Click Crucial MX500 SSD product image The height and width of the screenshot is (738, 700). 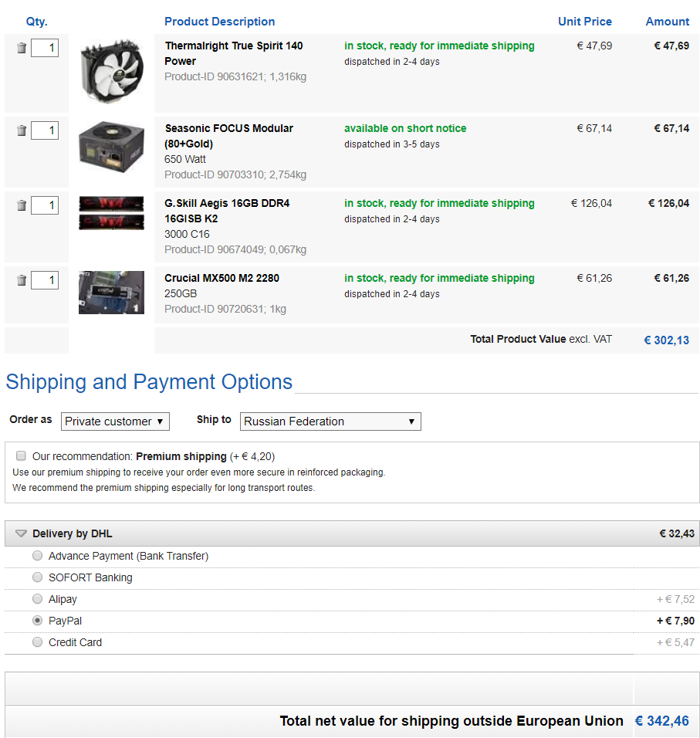pos(111,293)
